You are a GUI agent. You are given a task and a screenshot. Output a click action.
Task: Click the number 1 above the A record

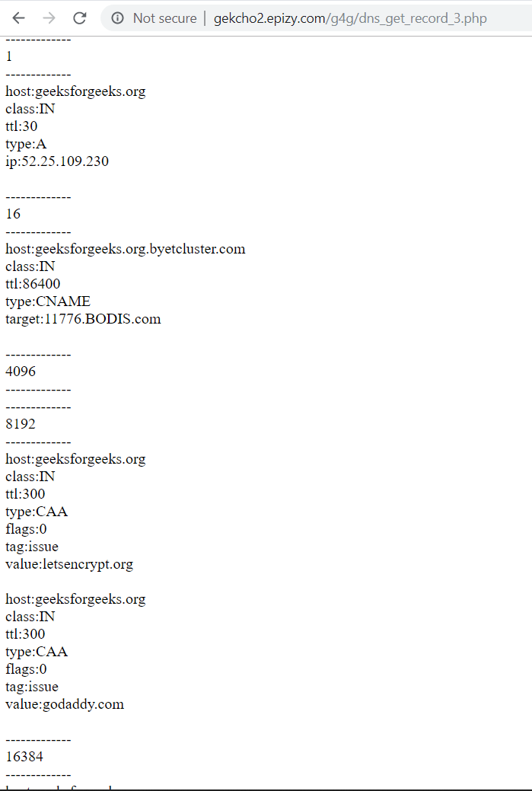point(8,56)
